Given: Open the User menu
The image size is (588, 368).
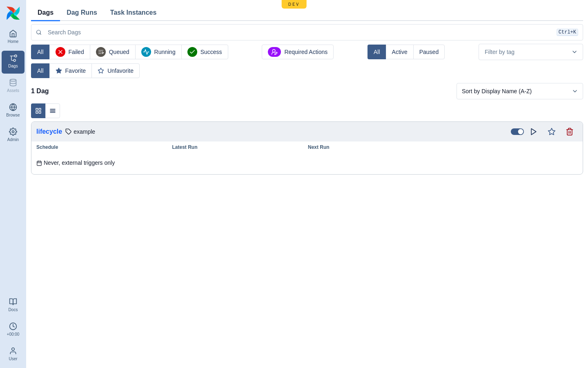Looking at the screenshot, I should 13,354.
